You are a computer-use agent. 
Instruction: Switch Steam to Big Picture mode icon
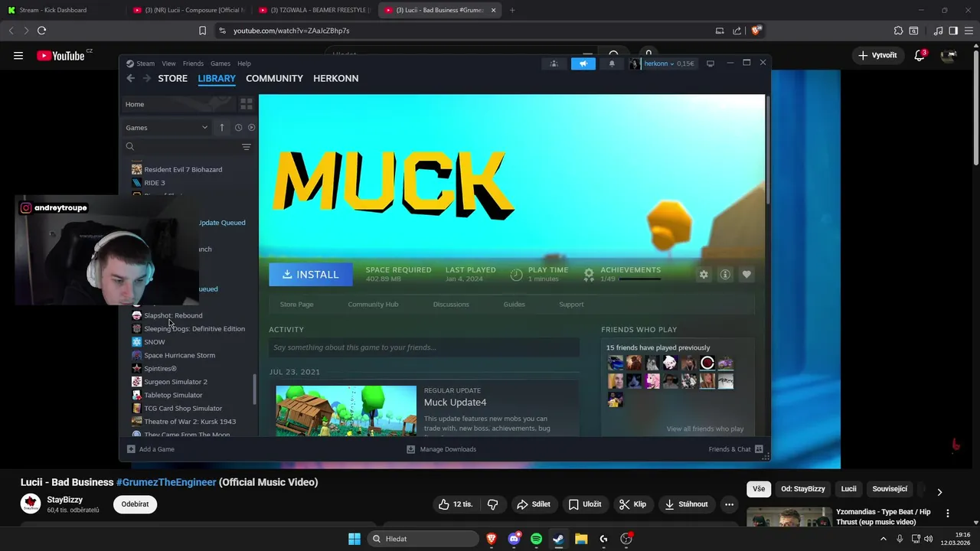[710, 64]
